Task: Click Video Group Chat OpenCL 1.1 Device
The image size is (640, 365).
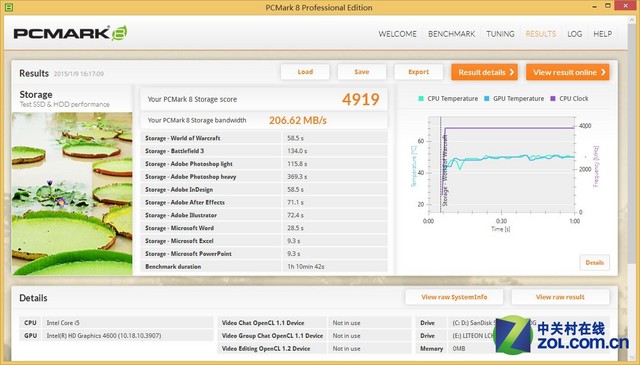Action: pyautogui.click(x=314, y=336)
